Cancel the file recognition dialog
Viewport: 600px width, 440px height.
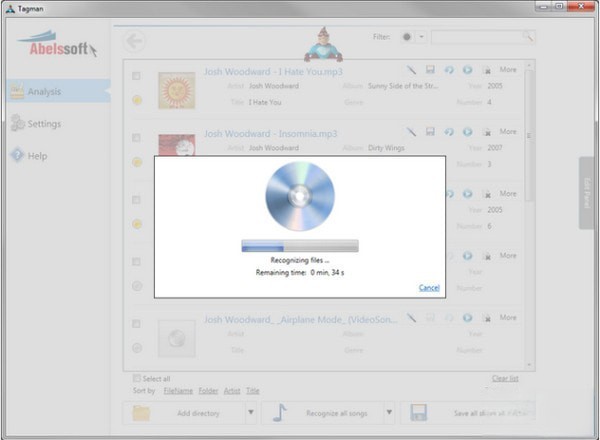click(x=429, y=288)
